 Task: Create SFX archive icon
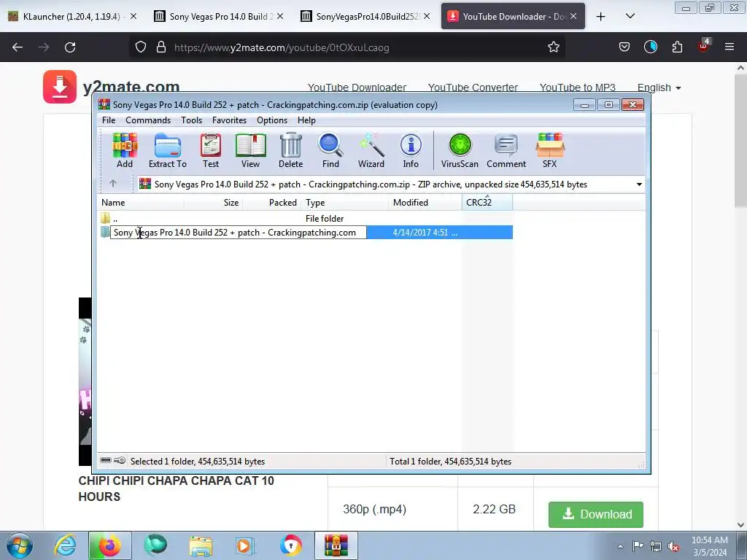point(550,150)
